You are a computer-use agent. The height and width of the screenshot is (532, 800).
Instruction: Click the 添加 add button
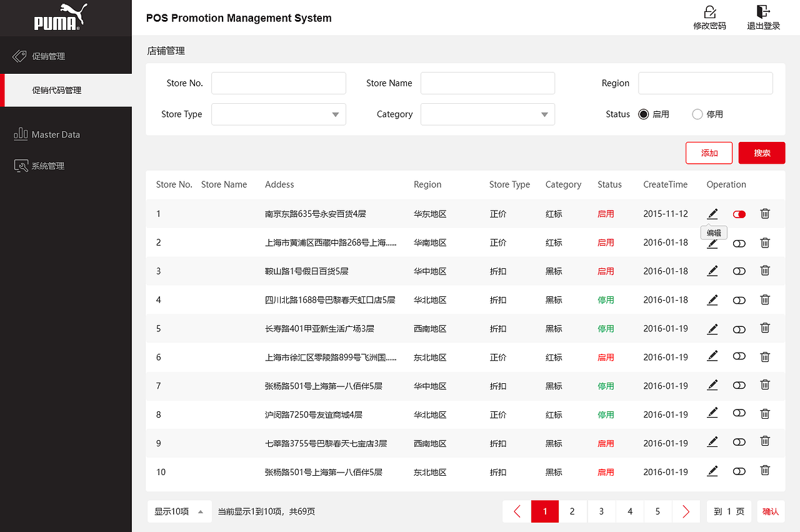pos(709,153)
